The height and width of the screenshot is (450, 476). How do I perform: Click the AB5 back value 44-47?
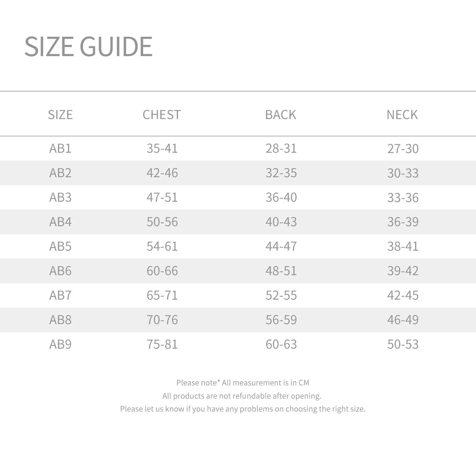click(x=281, y=246)
